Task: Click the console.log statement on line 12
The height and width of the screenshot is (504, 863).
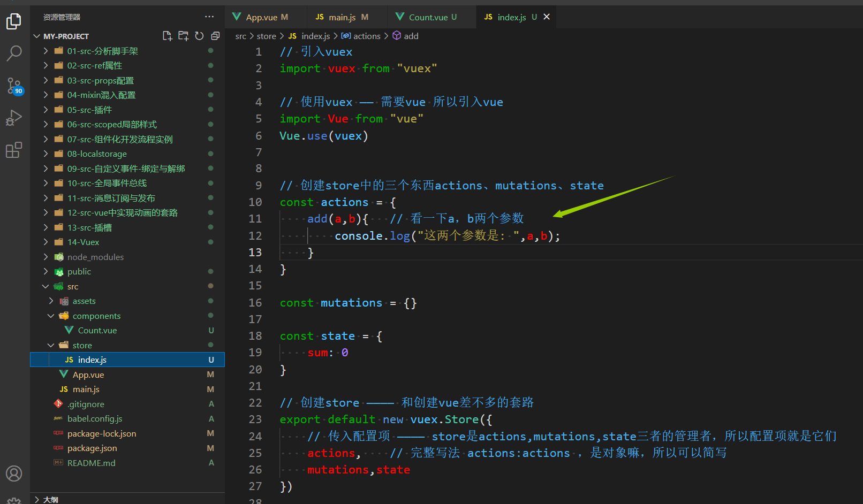Action: tap(448, 235)
